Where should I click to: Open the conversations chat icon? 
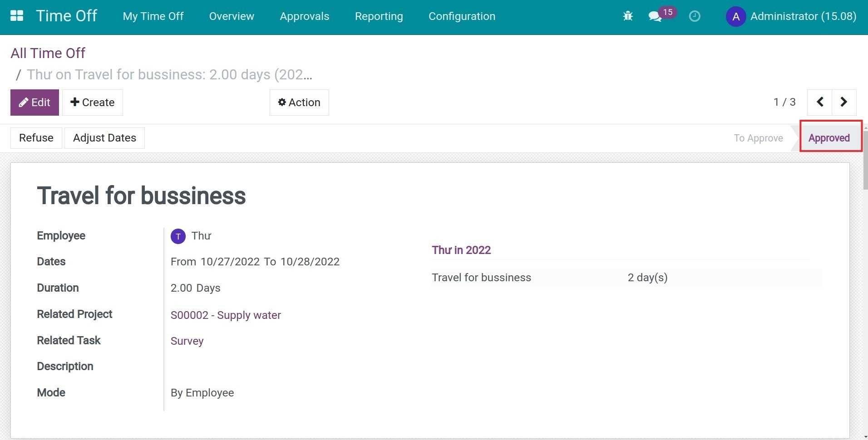tap(655, 17)
